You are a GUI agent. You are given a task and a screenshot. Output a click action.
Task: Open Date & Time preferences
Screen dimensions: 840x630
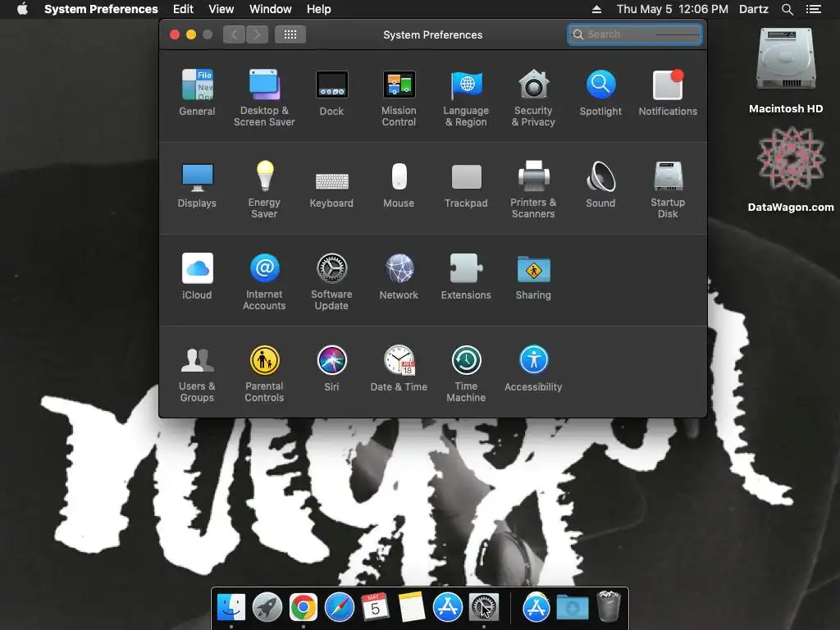click(x=399, y=368)
